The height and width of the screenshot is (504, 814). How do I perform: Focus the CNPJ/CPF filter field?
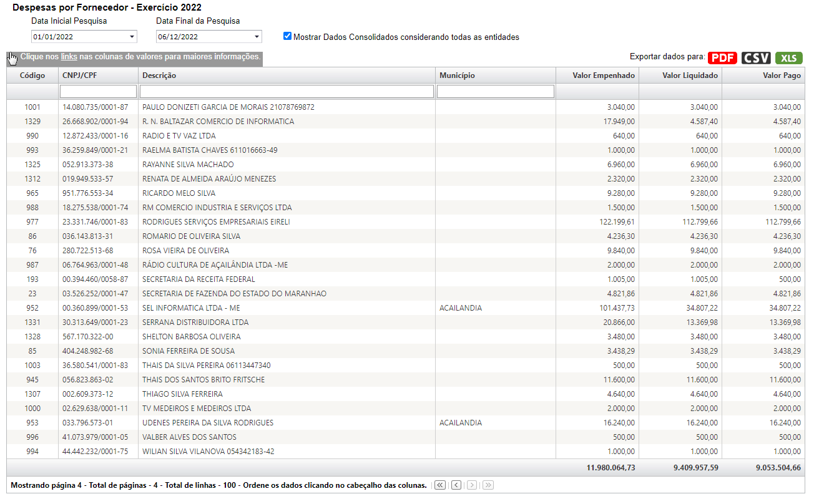(x=98, y=92)
